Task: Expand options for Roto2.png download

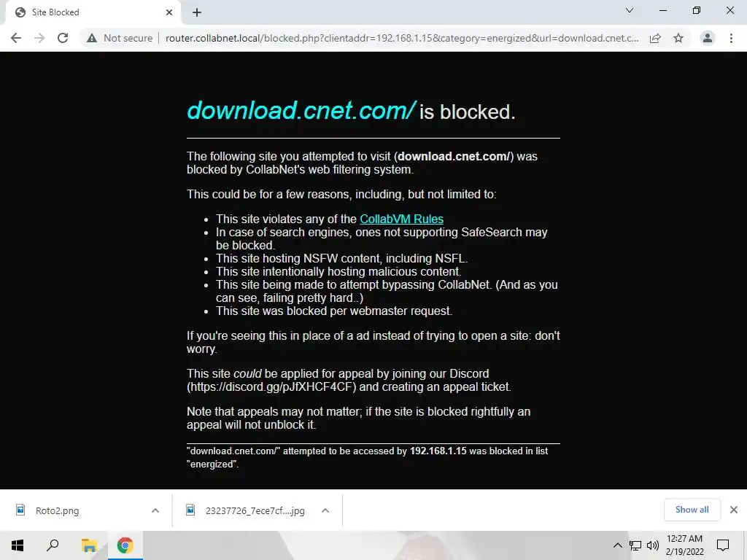Action: [x=155, y=510]
